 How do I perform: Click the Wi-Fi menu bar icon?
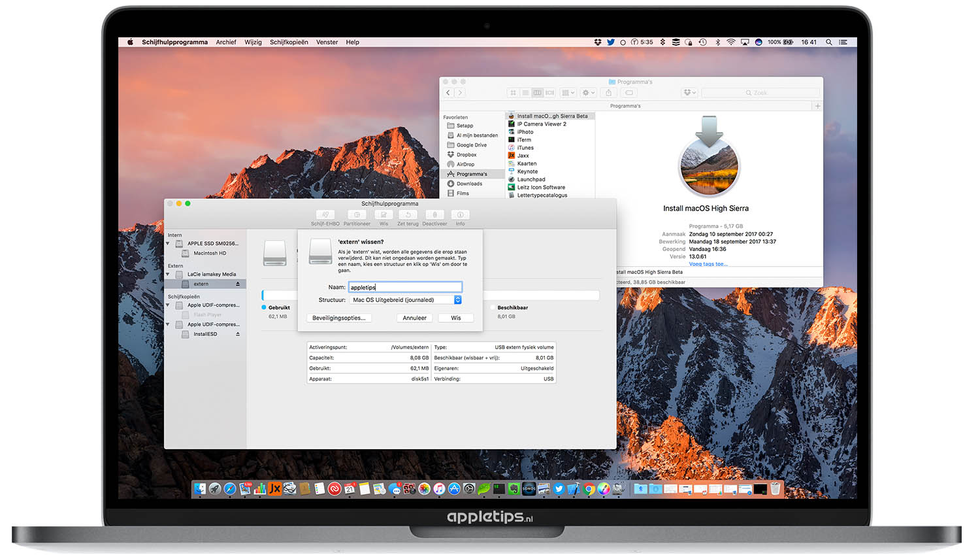click(731, 42)
